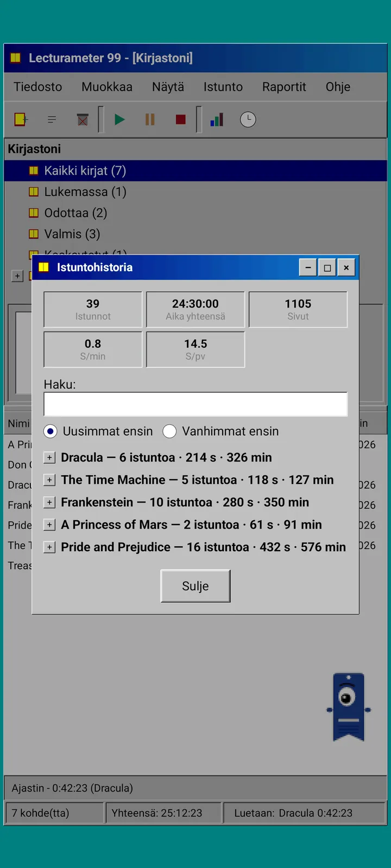This screenshot has width=391, height=868.
Task: Click the edit list lines toolbar icon
Action: pyautogui.click(x=52, y=119)
